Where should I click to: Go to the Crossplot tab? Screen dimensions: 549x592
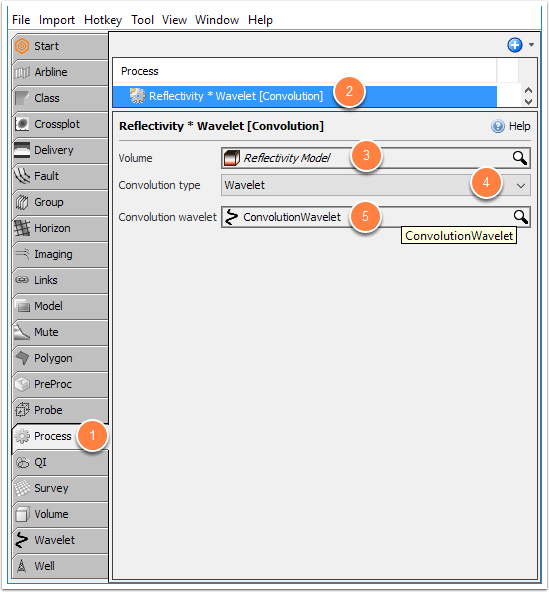60,124
